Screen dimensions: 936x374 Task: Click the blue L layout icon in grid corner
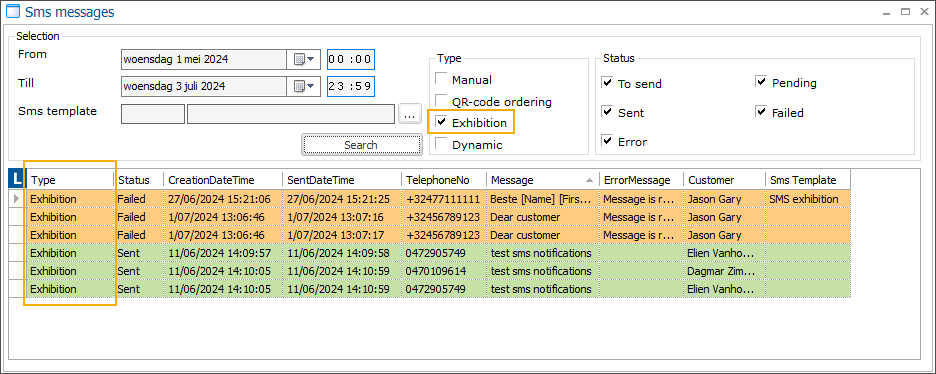click(17, 180)
